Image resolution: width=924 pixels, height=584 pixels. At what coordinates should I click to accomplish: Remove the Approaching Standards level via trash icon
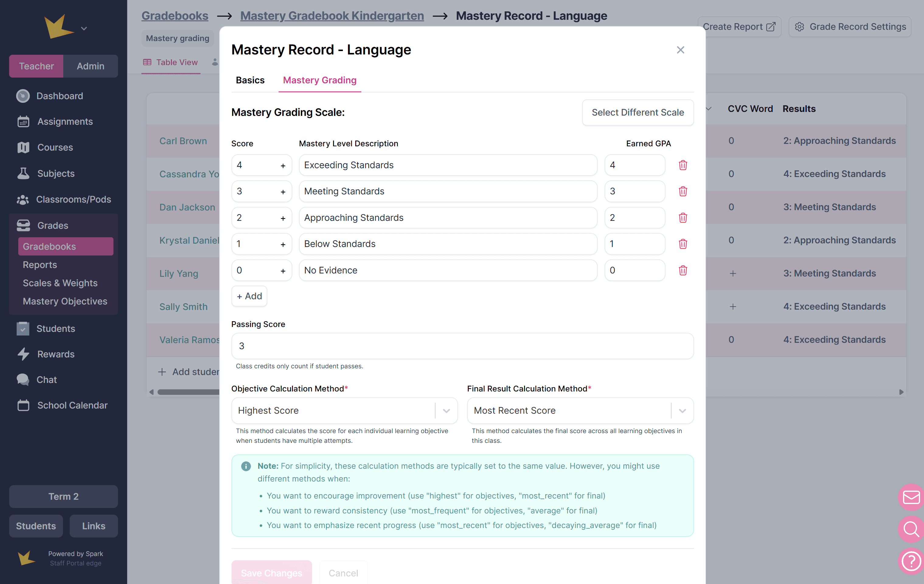pos(683,217)
